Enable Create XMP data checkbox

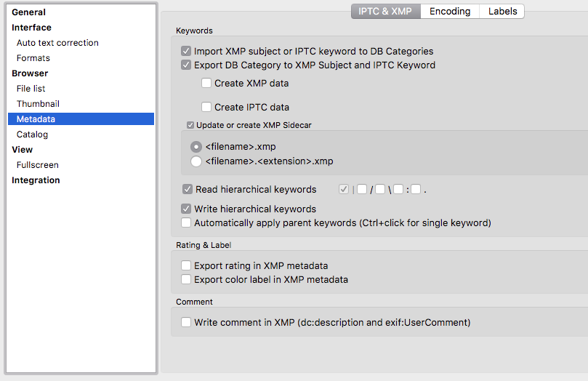coord(207,83)
